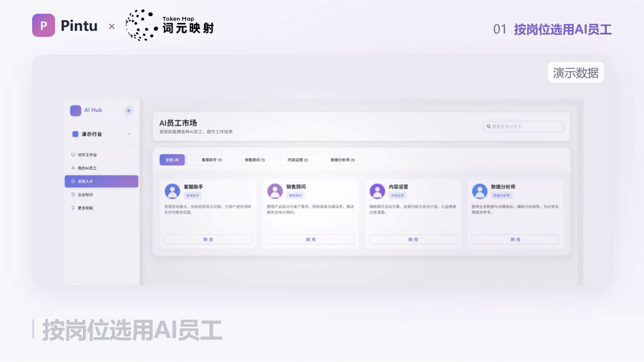
Task: Click the 01 按岗位选用AI员工 header text
Action: click(552, 29)
